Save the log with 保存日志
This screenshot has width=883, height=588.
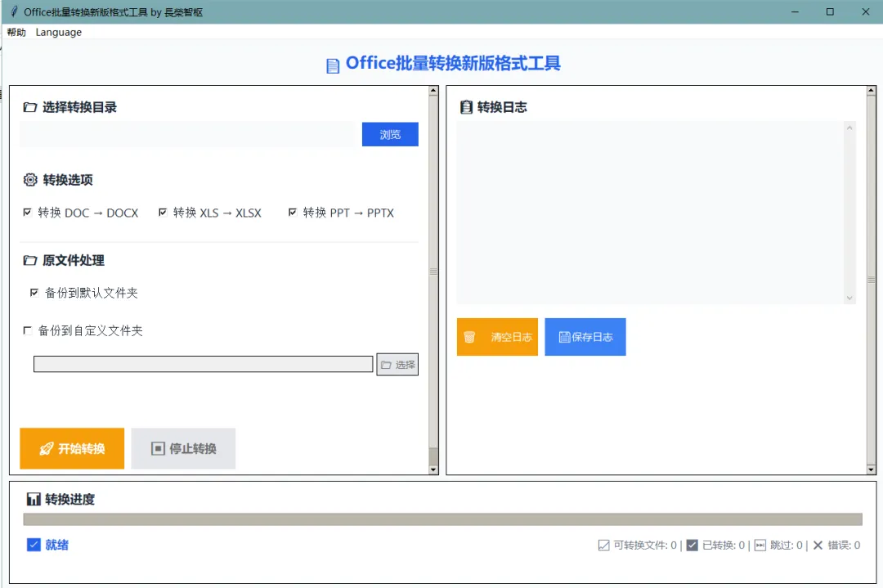(585, 337)
